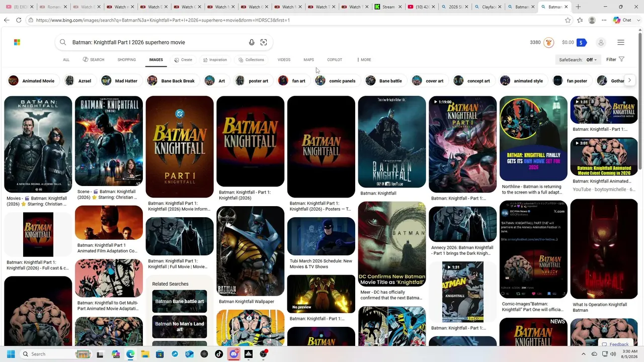The height and width of the screenshot is (362, 644).
Task: Open Bing account profile icon
Action: [601, 42]
